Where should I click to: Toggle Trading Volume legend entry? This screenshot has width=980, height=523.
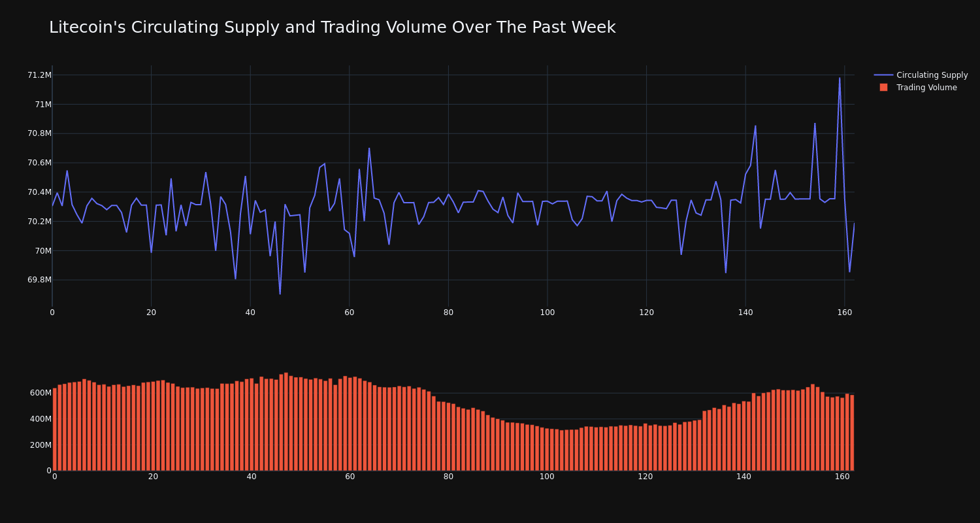tap(921, 88)
